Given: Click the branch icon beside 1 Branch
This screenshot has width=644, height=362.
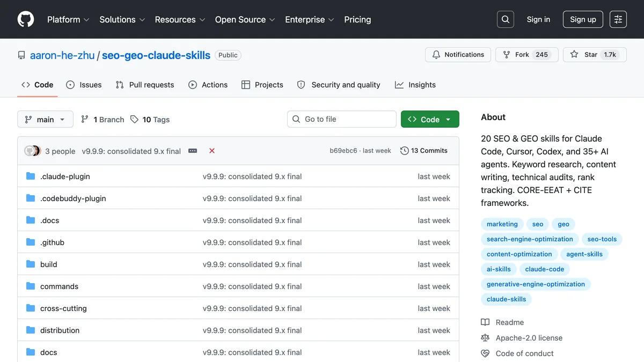Looking at the screenshot, I should coord(85,119).
